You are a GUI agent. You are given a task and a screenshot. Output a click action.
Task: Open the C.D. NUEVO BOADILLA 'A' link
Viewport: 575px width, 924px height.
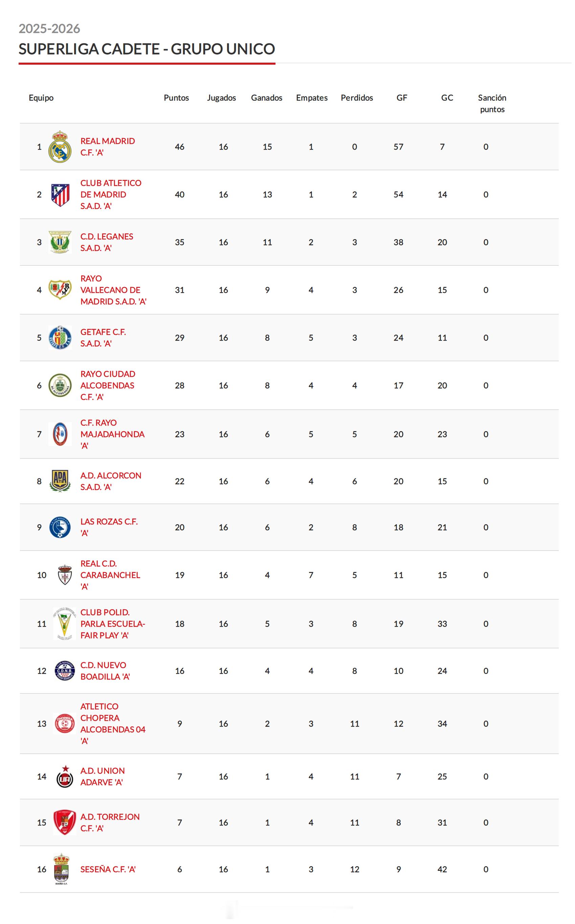pyautogui.click(x=105, y=671)
